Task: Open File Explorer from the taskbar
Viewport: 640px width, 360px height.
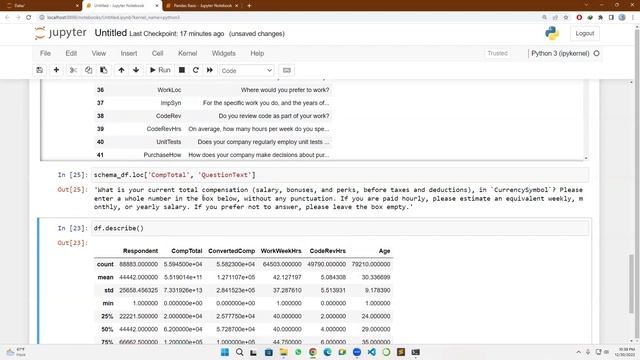Action: [283, 352]
